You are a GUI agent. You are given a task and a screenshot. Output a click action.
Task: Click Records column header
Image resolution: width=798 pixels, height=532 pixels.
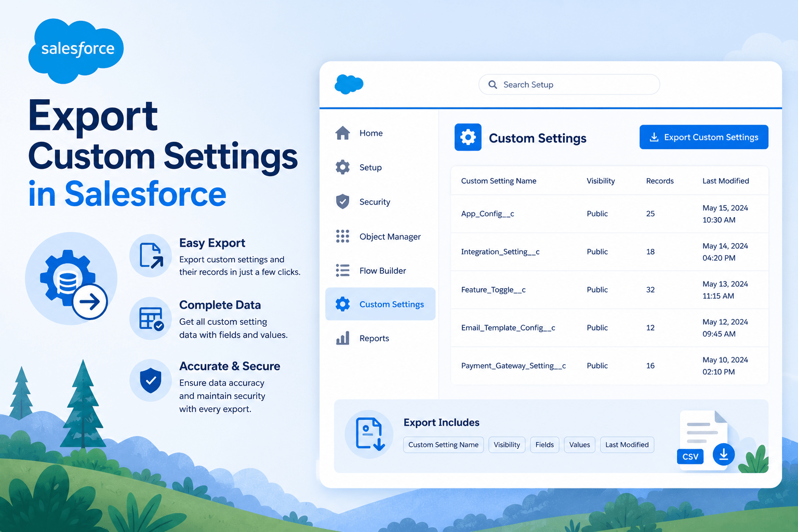[x=660, y=181]
